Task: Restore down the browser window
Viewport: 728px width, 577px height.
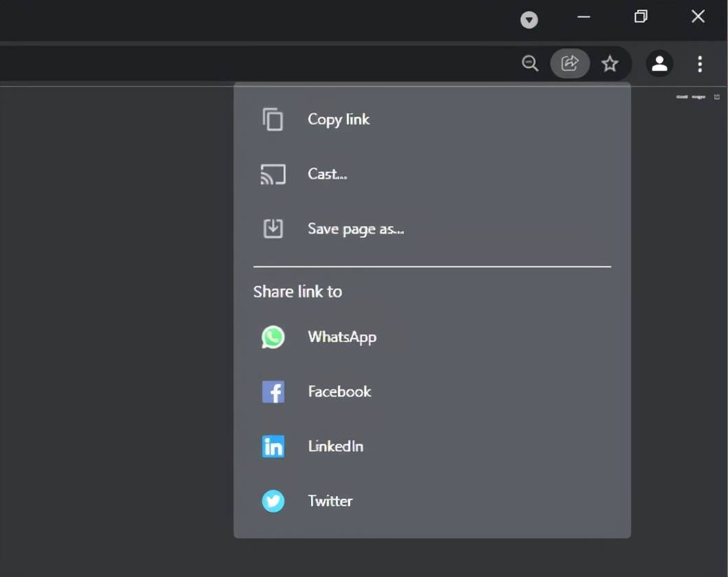Action: pos(641,16)
